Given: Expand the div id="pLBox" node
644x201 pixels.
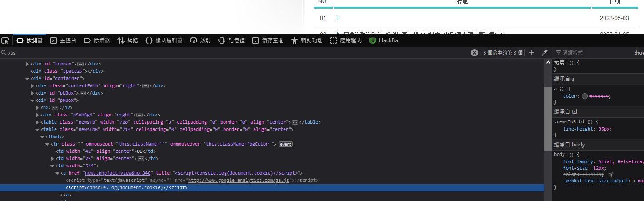Looking at the screenshot, I should pos(32,93).
